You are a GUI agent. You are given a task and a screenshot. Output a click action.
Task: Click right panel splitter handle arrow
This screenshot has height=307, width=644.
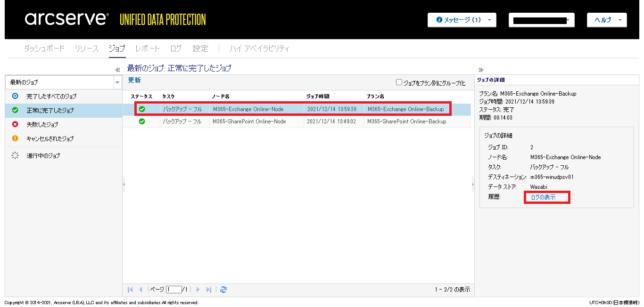click(x=473, y=184)
